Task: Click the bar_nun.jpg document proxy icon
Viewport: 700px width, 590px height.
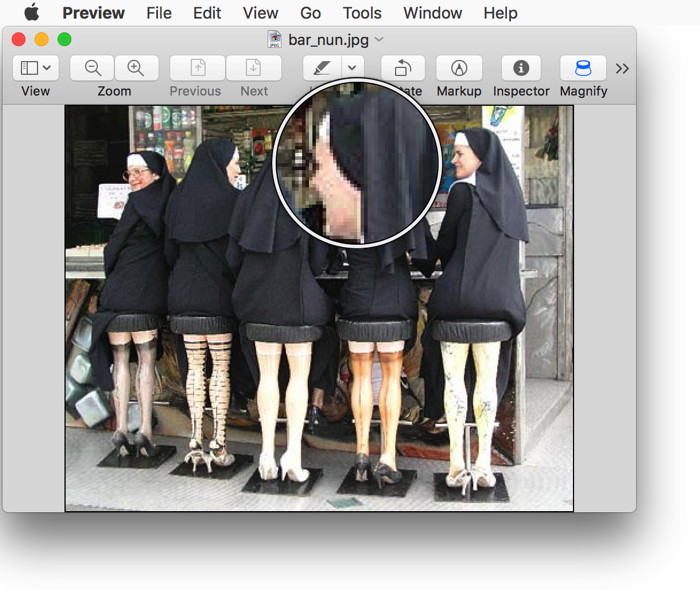Action: point(275,39)
